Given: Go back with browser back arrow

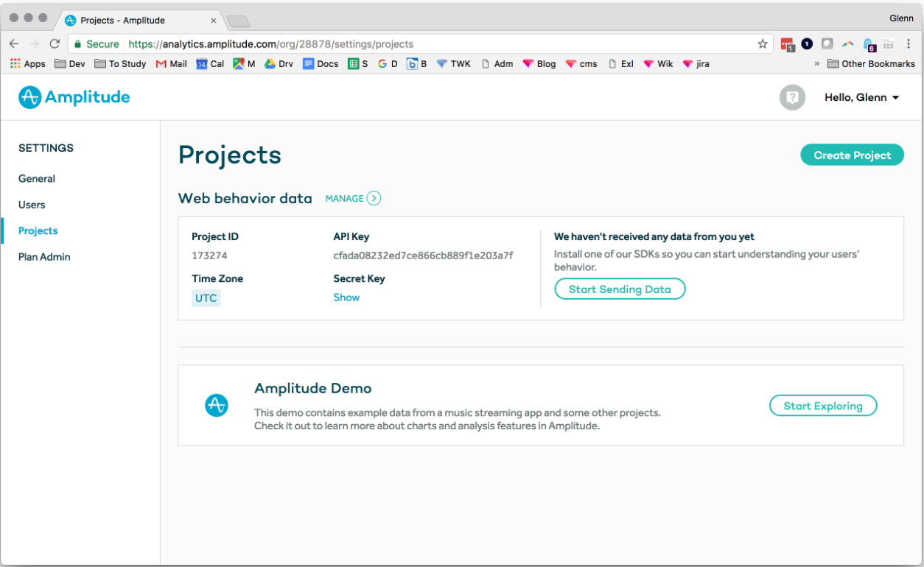Looking at the screenshot, I should [x=14, y=44].
